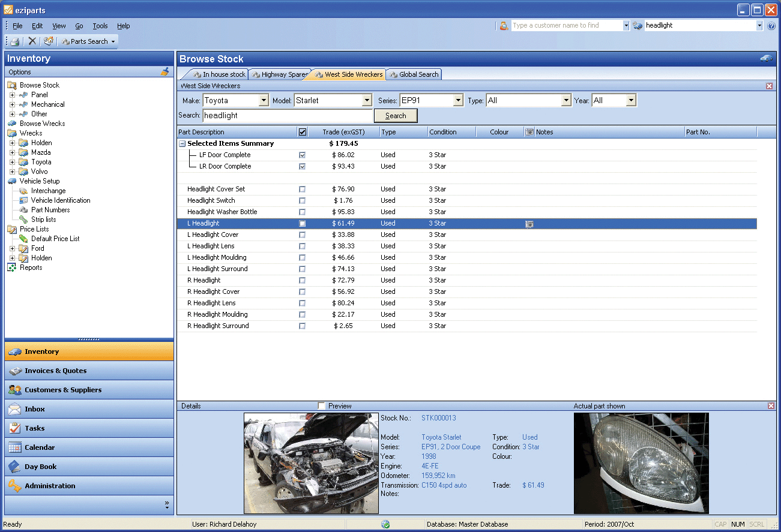The width and height of the screenshot is (781, 532).
Task: Click the Part Description column header
Action: pyautogui.click(x=237, y=132)
